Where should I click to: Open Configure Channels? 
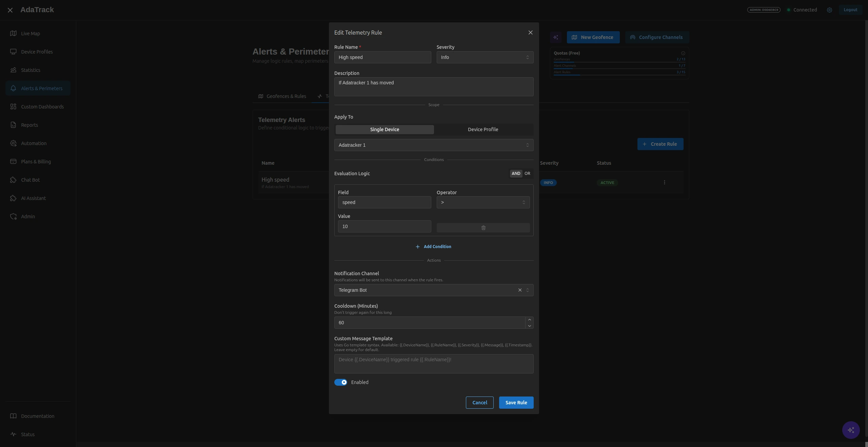(x=657, y=37)
